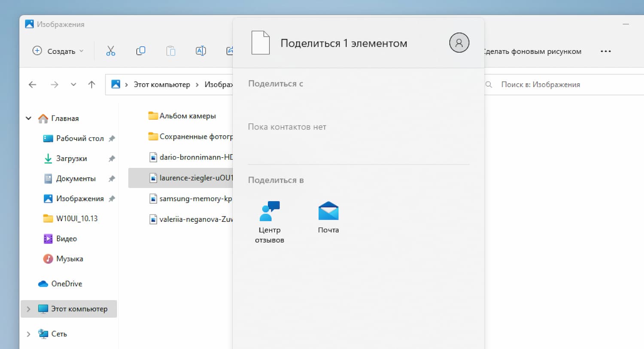Open the three-dots more options menu
644x349 pixels.
point(605,51)
